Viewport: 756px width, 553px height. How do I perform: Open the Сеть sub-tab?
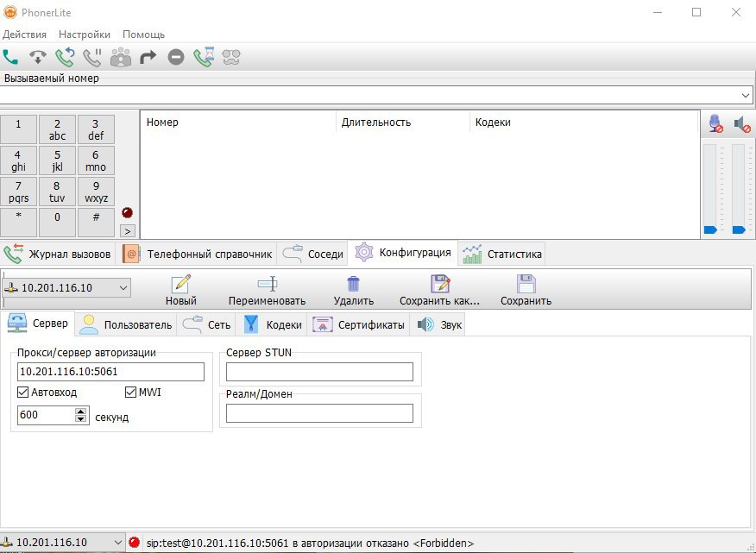click(206, 324)
